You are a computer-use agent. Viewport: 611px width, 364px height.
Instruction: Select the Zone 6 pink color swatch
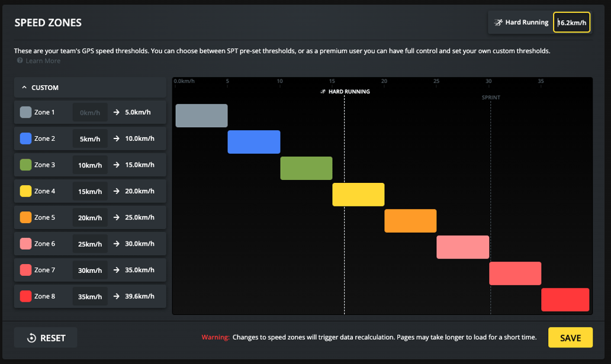[x=25, y=244]
